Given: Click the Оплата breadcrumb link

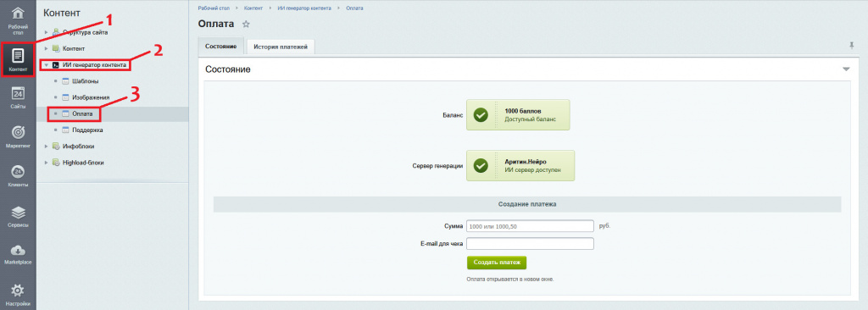Looking at the screenshot, I should pos(355,8).
